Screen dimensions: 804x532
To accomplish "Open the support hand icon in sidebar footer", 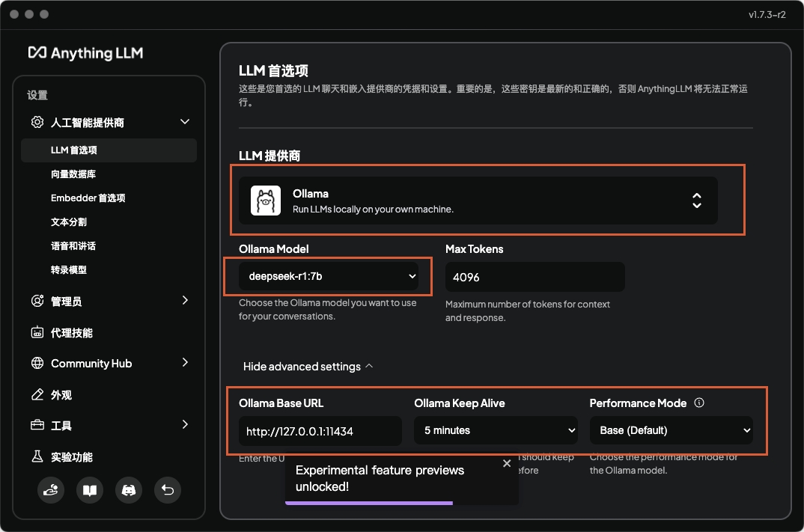I will click(51, 490).
